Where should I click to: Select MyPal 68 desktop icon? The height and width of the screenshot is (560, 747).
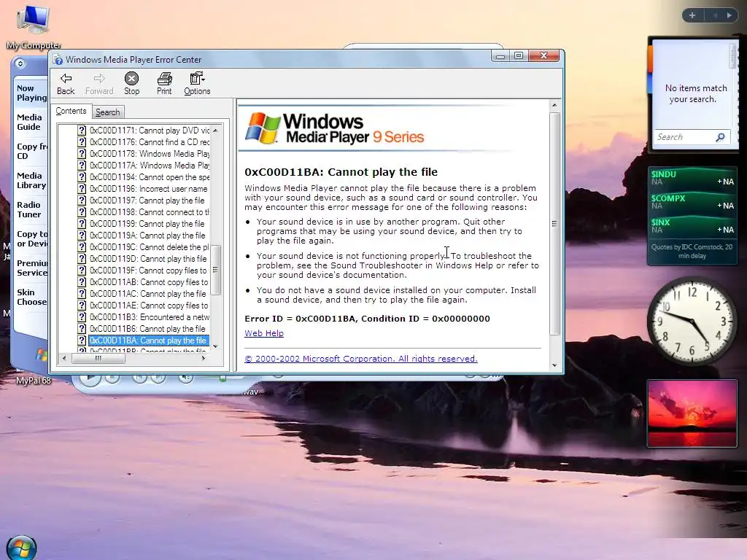[x=34, y=381]
